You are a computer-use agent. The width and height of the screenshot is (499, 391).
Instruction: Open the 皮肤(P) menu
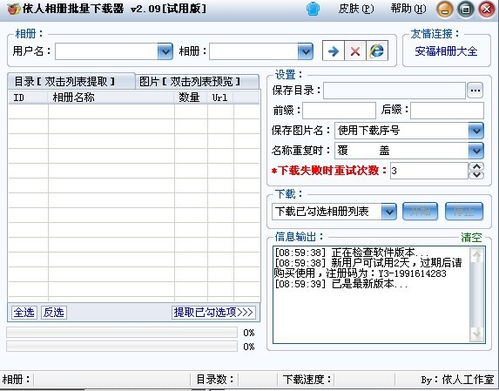[x=356, y=9]
